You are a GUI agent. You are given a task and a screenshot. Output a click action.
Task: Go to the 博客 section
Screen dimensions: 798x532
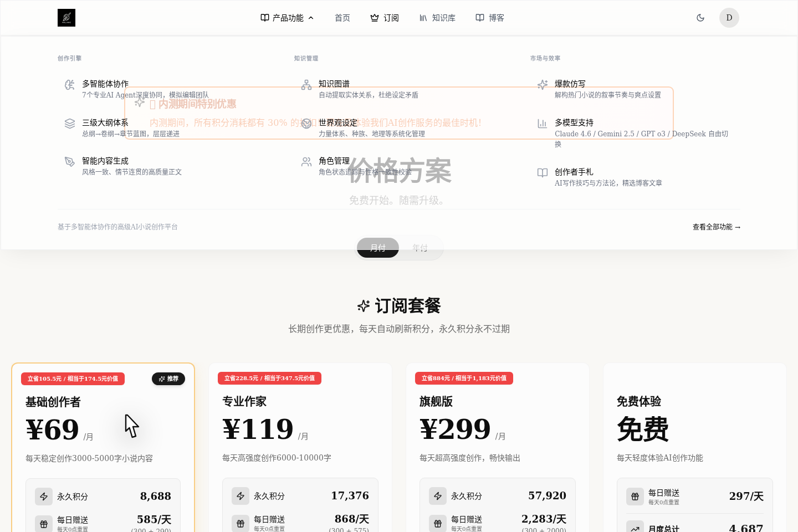[x=489, y=17]
